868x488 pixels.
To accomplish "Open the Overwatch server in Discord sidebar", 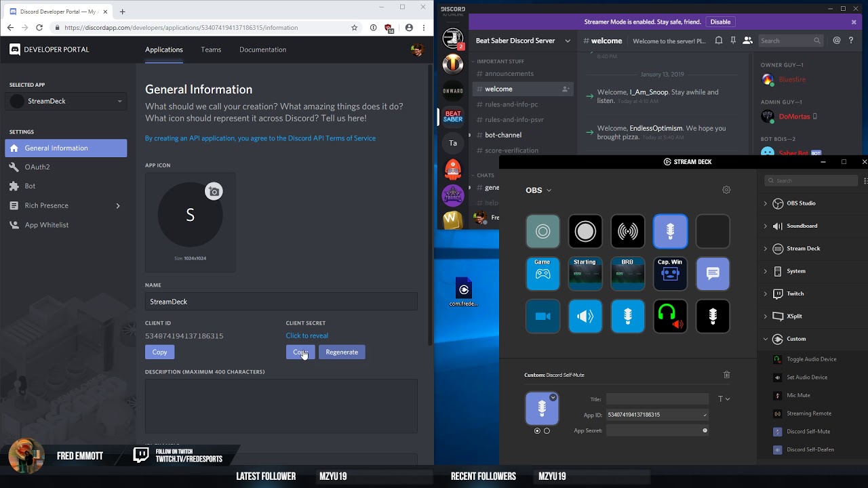I will click(x=453, y=64).
